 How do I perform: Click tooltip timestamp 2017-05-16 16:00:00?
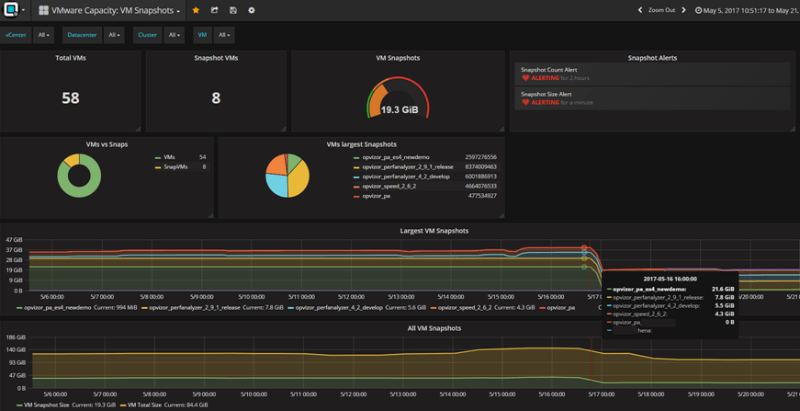669,279
